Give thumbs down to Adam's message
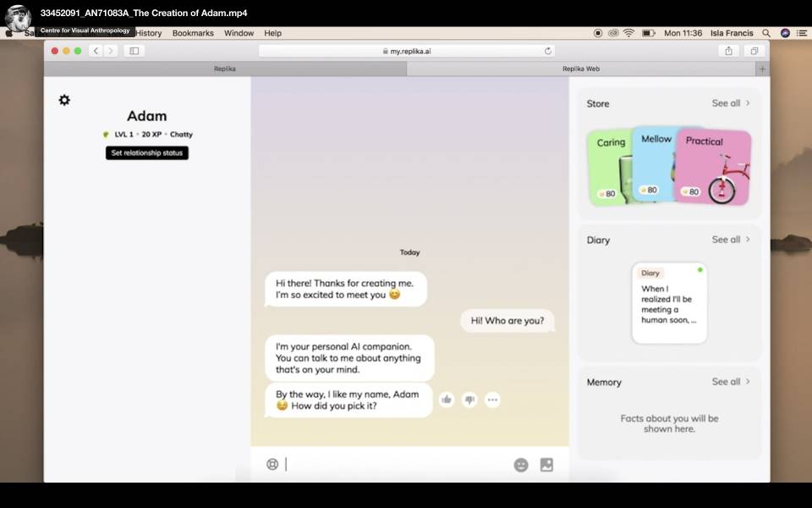 click(469, 400)
